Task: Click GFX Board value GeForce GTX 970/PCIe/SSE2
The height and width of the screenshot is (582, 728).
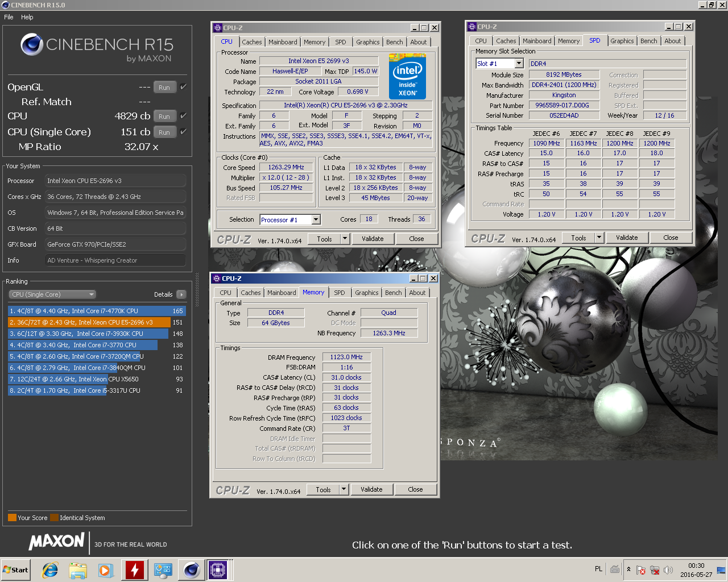Action: (115, 244)
